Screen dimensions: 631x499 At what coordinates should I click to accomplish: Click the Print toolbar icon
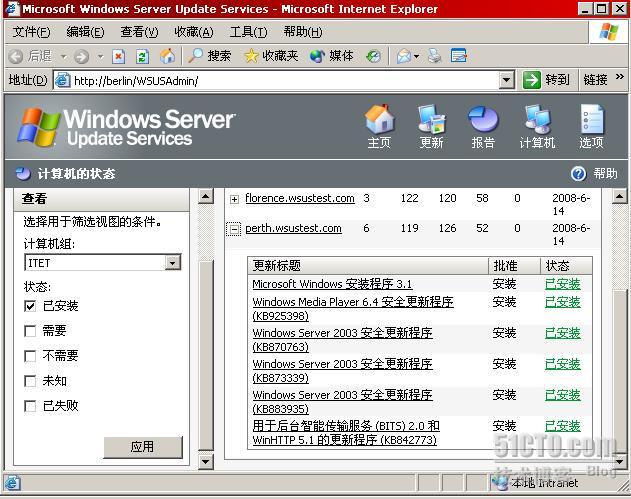click(x=435, y=56)
